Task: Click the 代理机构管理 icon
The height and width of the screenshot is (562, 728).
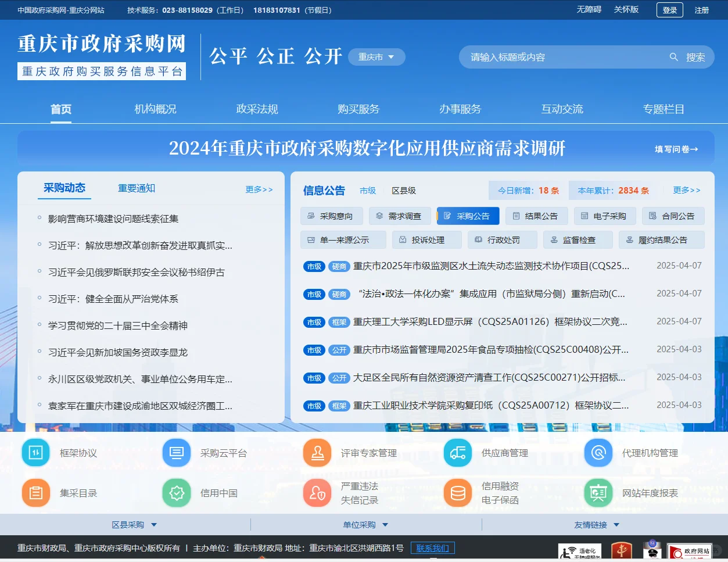Action: click(598, 453)
